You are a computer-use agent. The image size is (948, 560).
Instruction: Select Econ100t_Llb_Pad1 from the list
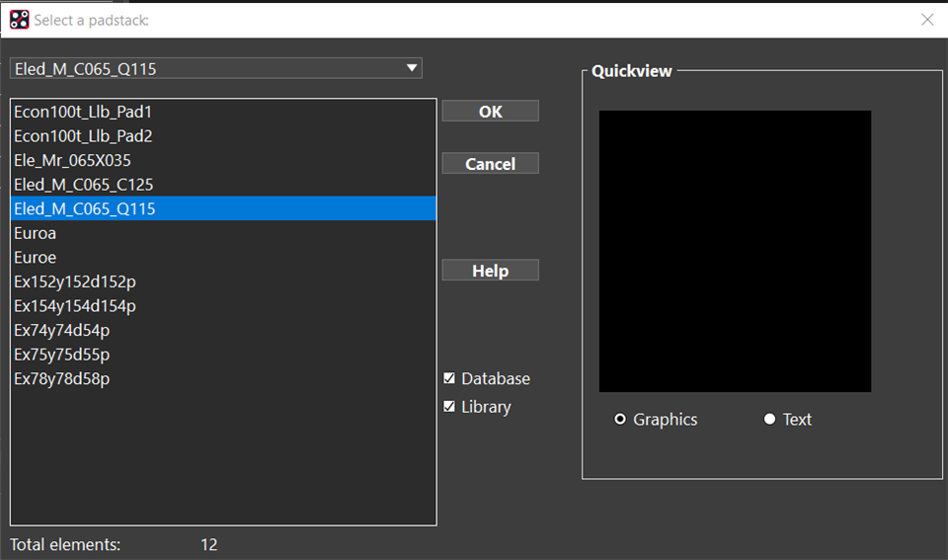(83, 112)
